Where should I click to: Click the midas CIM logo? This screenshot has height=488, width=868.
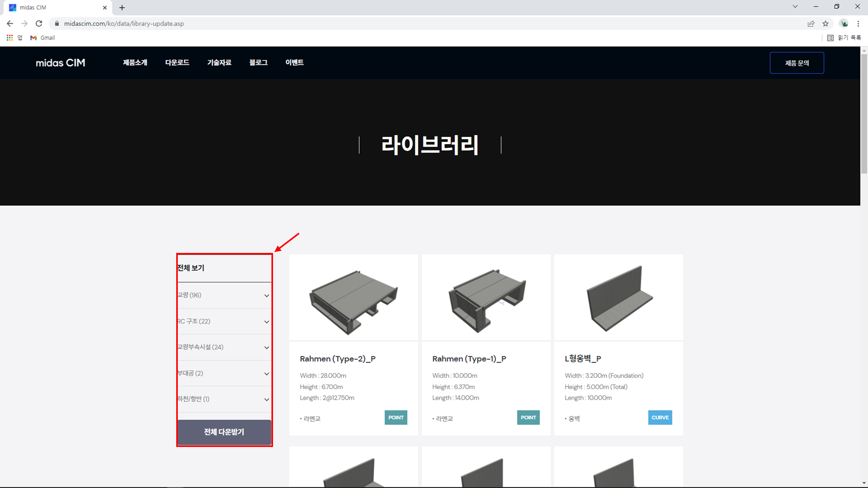tap(60, 63)
